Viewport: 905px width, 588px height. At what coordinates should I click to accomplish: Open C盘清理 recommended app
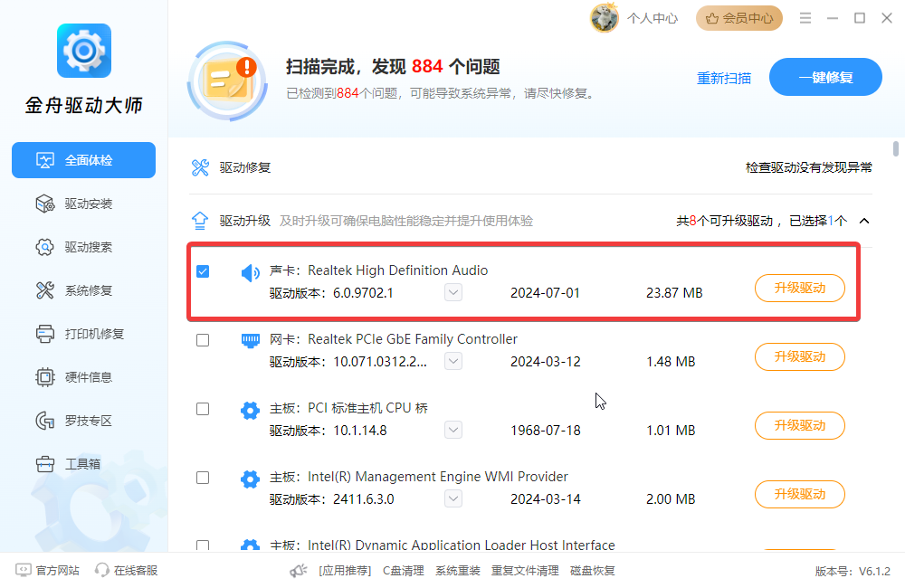click(404, 571)
